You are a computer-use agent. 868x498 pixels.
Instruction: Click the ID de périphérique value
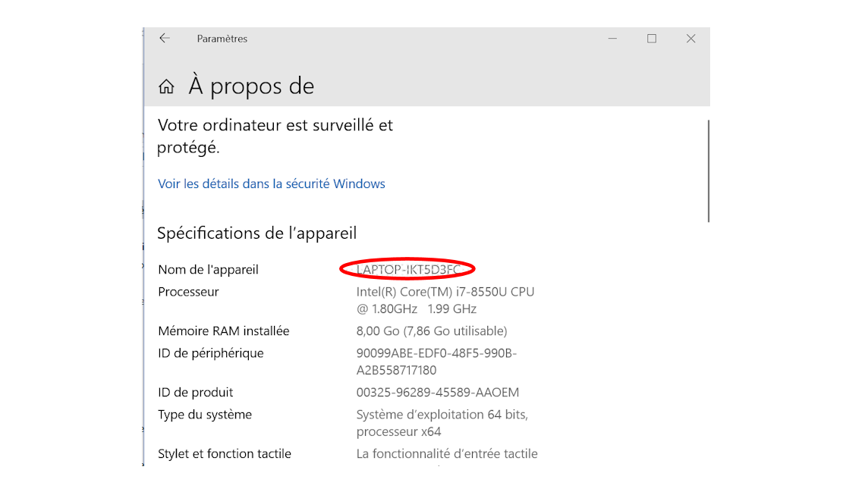(x=436, y=362)
